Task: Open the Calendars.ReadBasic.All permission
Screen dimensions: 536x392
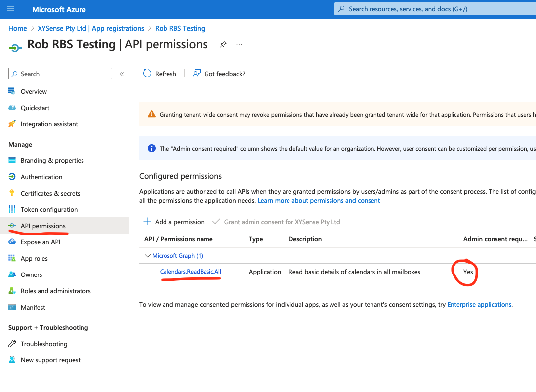Action: pyautogui.click(x=190, y=272)
